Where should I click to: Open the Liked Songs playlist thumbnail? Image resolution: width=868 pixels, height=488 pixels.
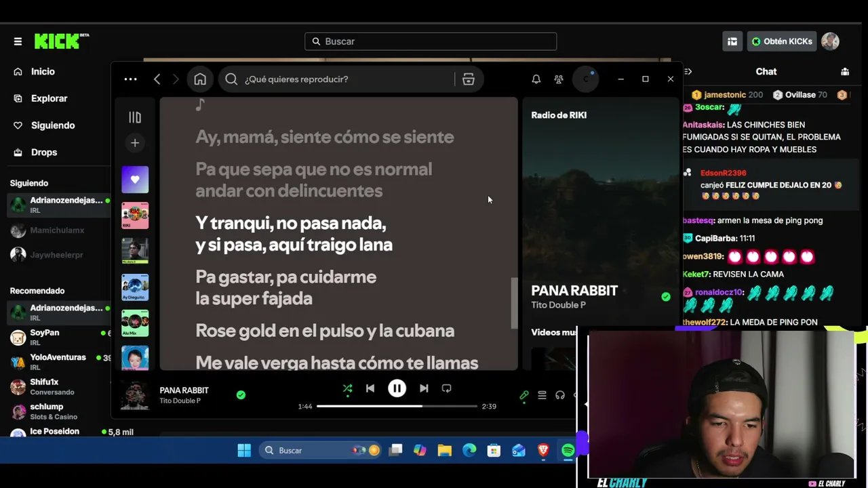135,180
